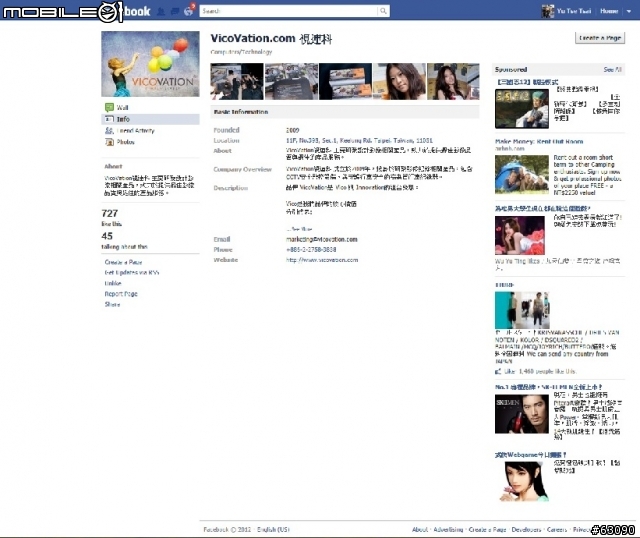Click the search magnifier button
This screenshot has height=538, width=640.
[383, 11]
